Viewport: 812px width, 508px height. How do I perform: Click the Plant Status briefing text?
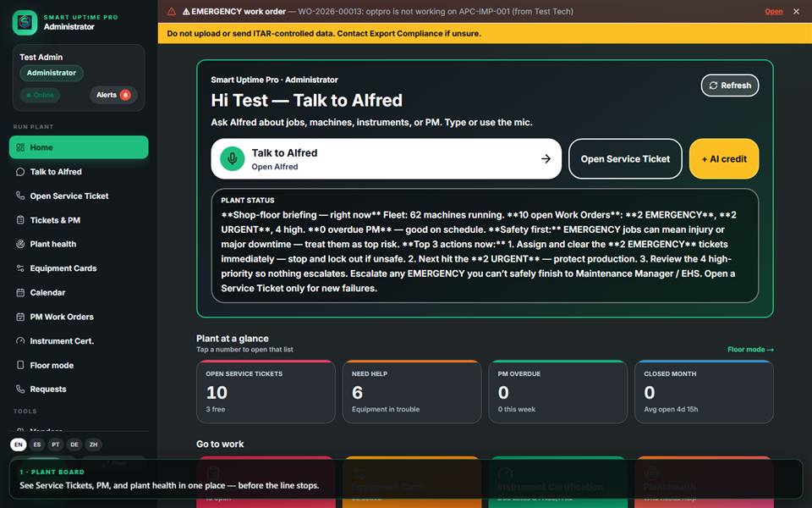coord(479,251)
